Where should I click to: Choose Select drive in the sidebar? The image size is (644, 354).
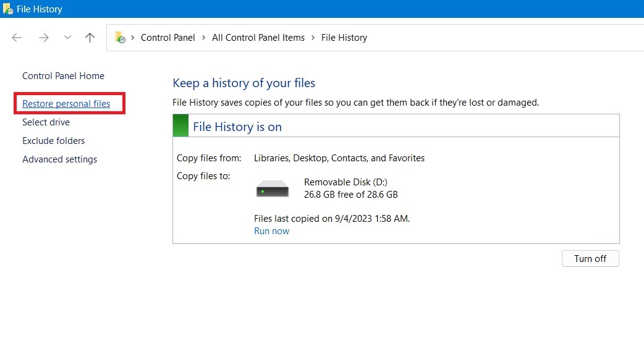pyautogui.click(x=46, y=122)
